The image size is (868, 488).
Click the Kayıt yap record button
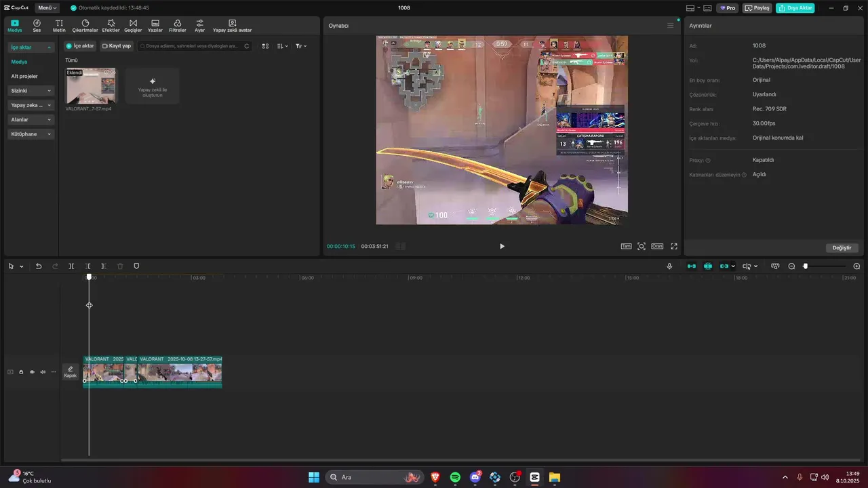point(117,46)
